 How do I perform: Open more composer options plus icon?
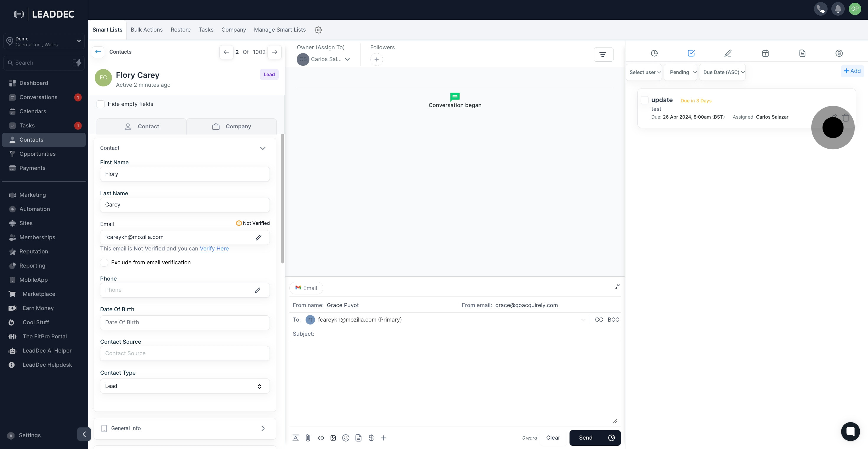pos(384,437)
